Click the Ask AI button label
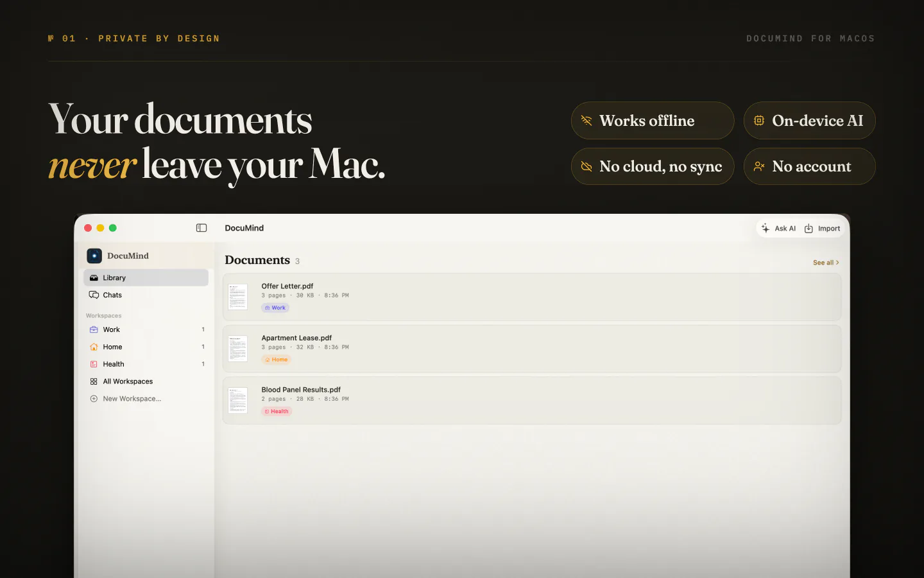924x578 pixels. 785,229
